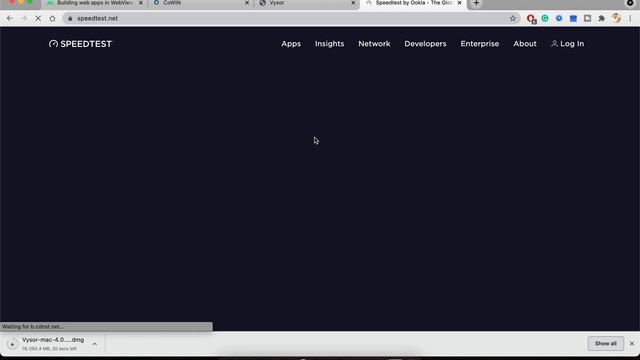640x360 pixels.
Task: Open the Enterprise menu item
Action: coord(480,44)
